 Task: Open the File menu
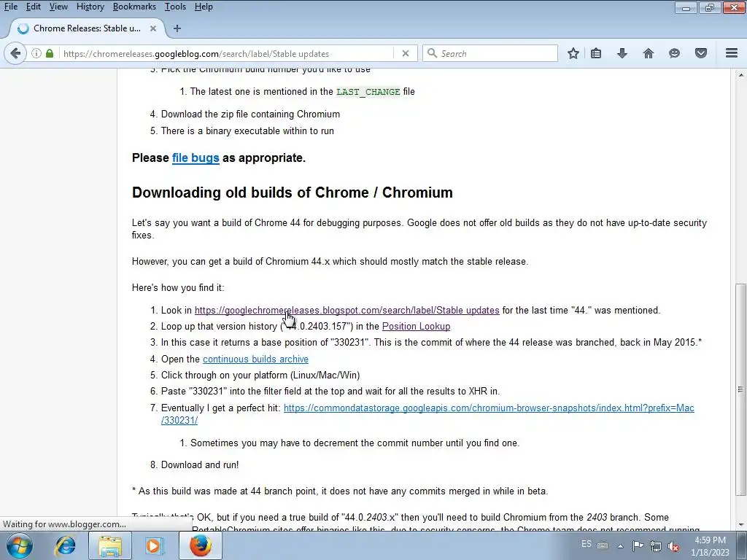(10, 7)
